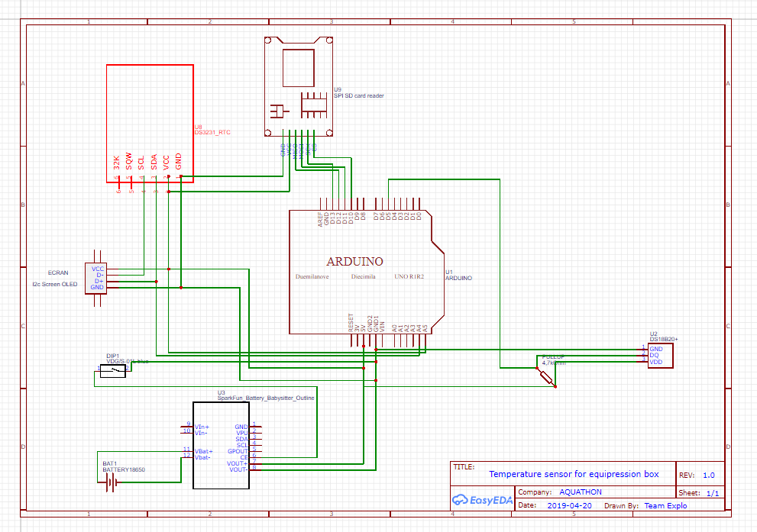Click the green GND wire near BAT1
Viewport: 757px width, 532px height.
(x=153, y=483)
